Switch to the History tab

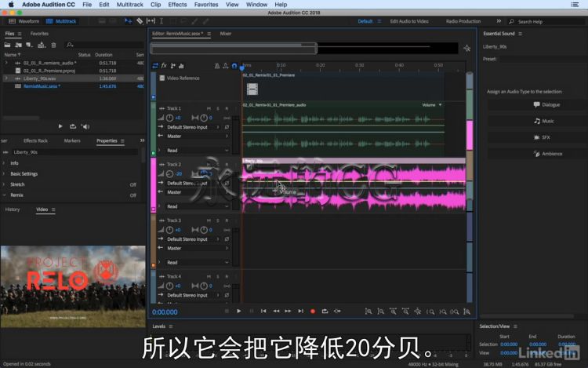click(13, 210)
